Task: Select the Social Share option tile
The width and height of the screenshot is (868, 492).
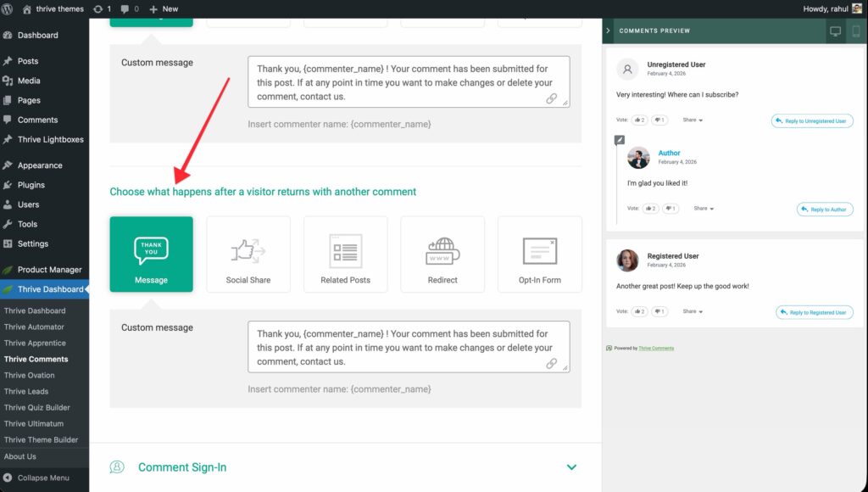Action: click(x=248, y=254)
